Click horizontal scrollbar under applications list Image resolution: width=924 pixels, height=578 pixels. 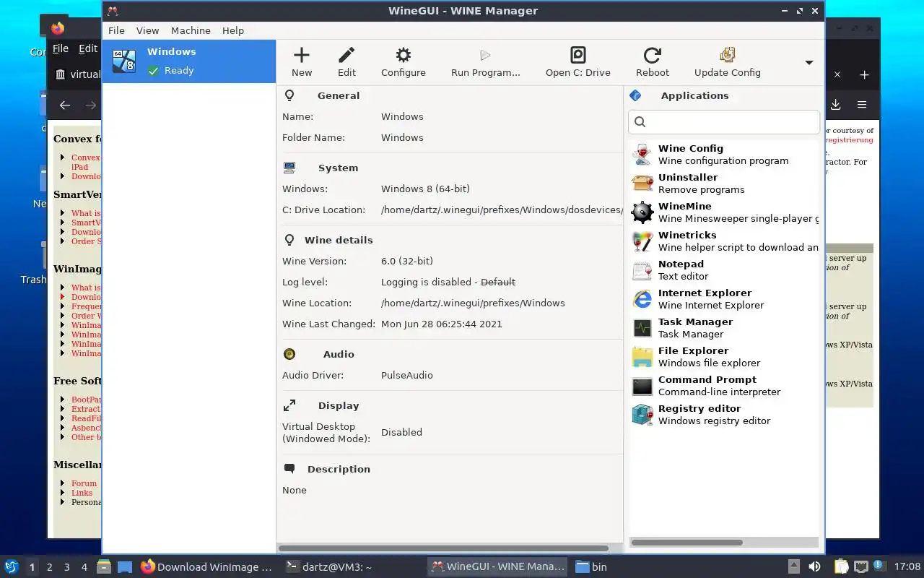pyautogui.click(x=687, y=542)
